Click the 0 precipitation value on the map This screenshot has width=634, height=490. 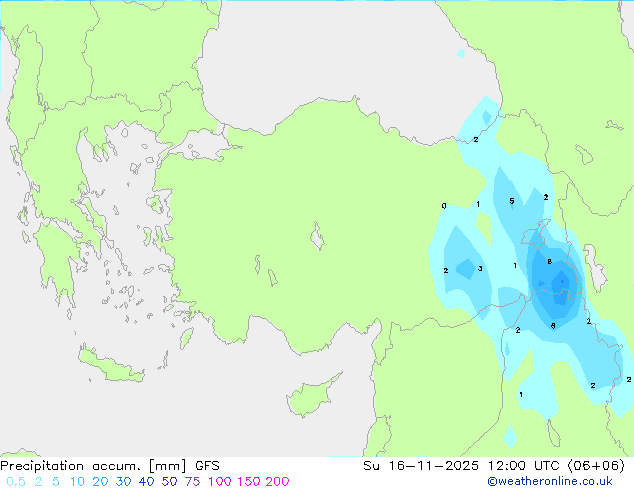pos(444,206)
